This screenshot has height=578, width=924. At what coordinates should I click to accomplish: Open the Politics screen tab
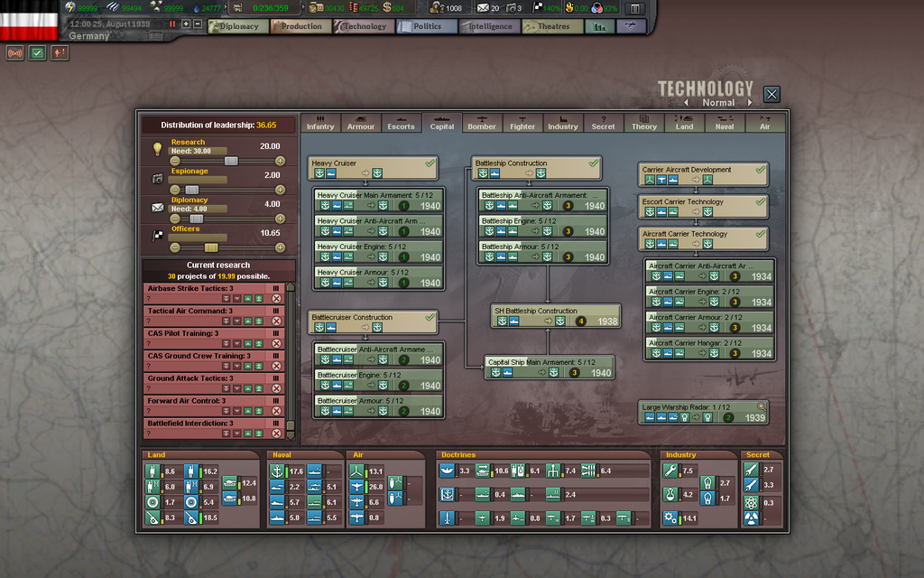427,26
